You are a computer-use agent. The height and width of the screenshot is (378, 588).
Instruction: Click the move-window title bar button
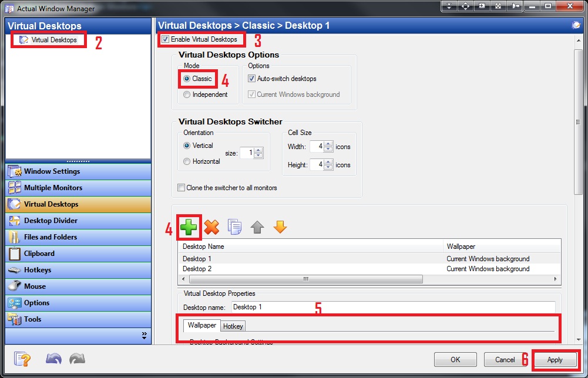point(465,6)
